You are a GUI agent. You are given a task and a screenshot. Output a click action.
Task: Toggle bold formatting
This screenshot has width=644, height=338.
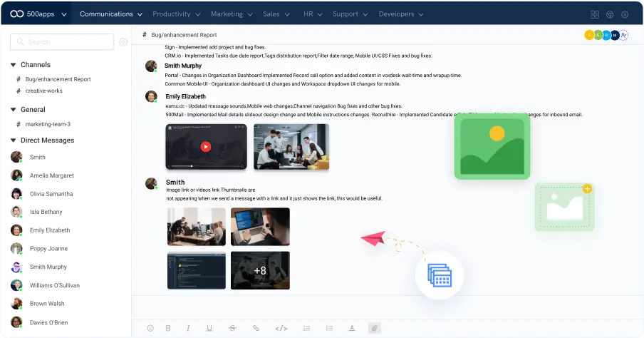click(168, 328)
